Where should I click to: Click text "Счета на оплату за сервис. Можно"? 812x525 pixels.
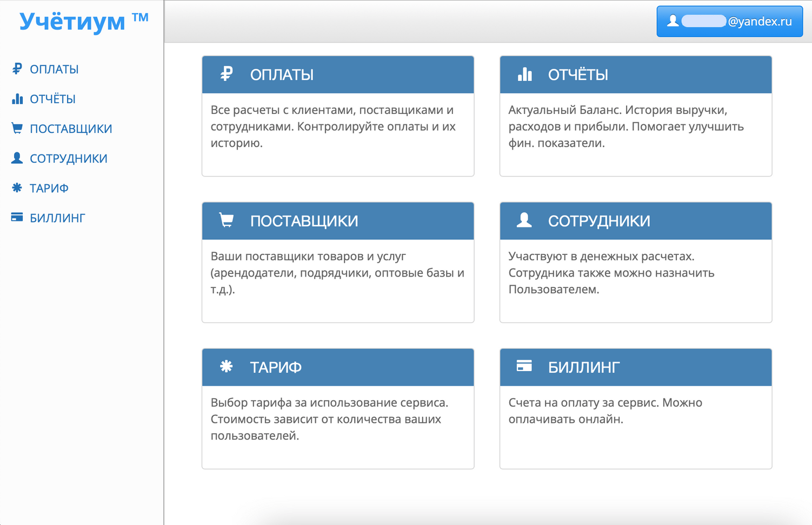605,403
